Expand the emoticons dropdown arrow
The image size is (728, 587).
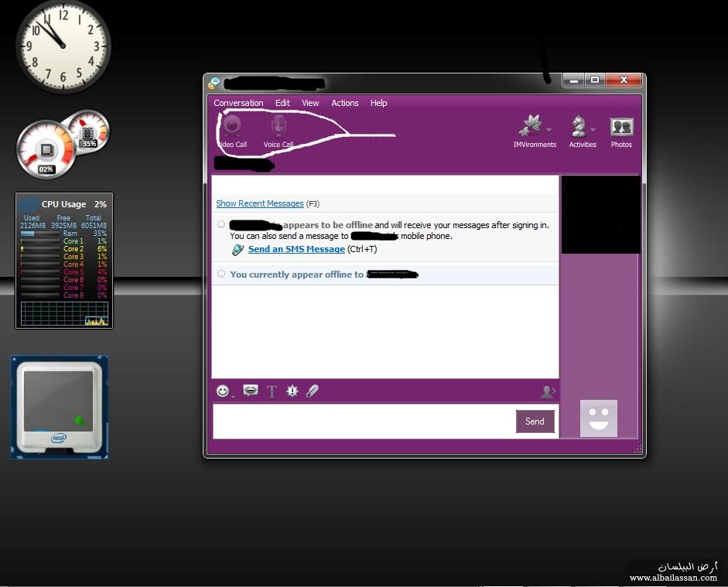(233, 396)
